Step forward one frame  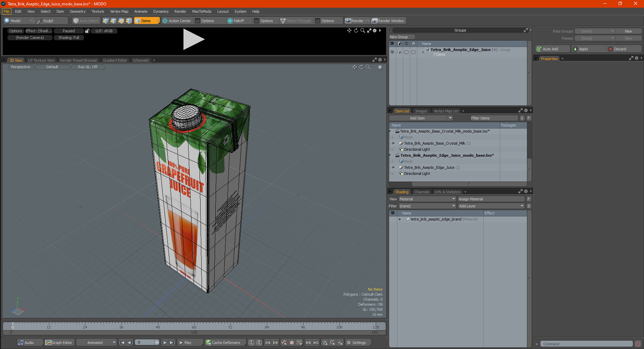tap(164, 343)
